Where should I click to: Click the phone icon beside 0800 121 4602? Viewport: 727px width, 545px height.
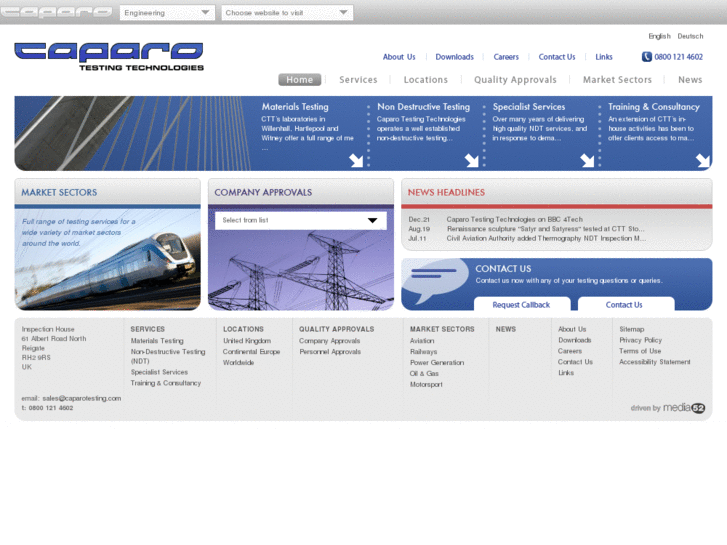(646, 57)
